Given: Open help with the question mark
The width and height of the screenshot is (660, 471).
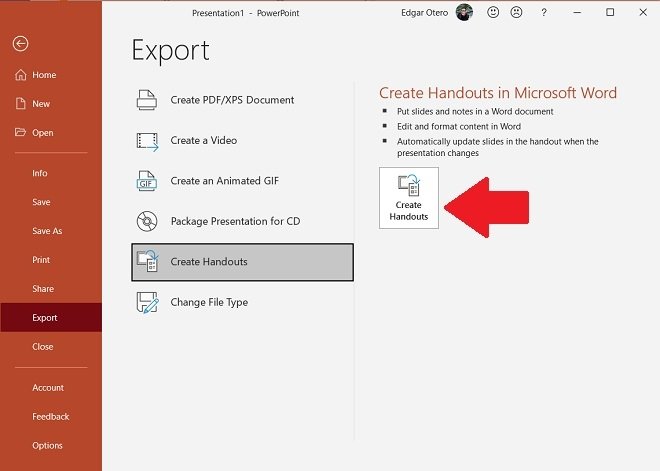Looking at the screenshot, I should [544, 13].
